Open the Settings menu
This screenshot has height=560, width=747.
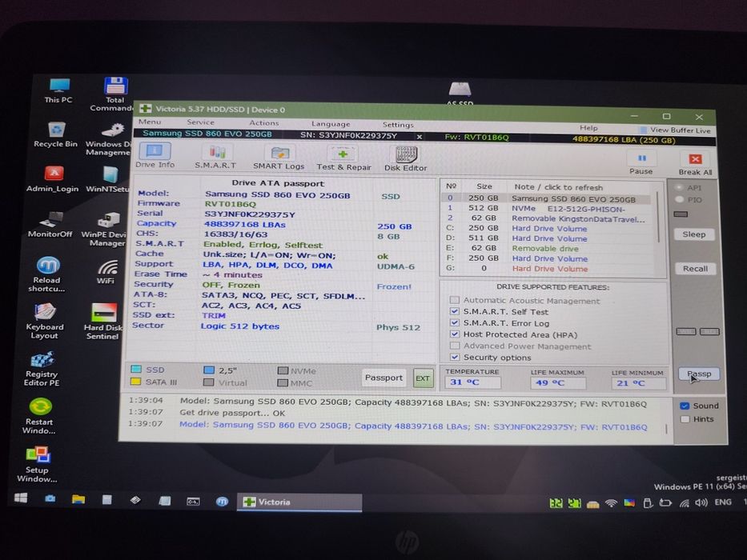[x=398, y=125]
